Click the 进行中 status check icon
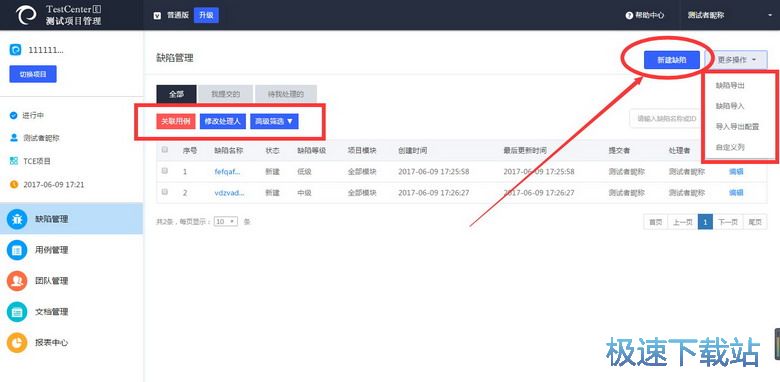Screen dimensions: 780x382 coord(13,115)
